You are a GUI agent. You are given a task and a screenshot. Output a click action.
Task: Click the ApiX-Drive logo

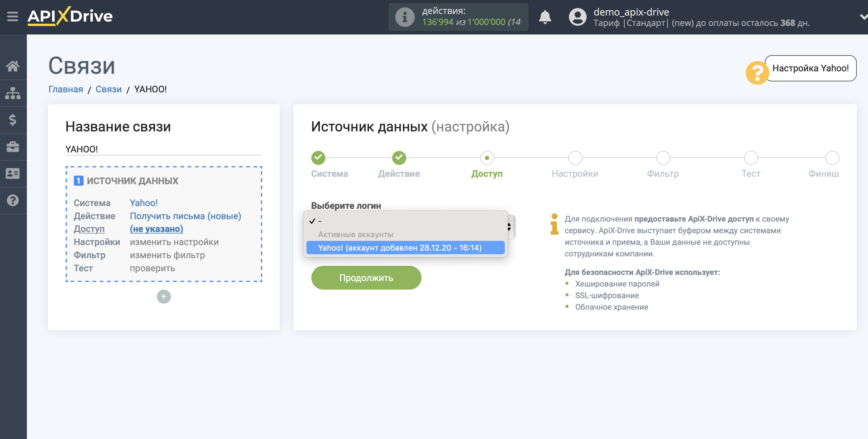70,16
